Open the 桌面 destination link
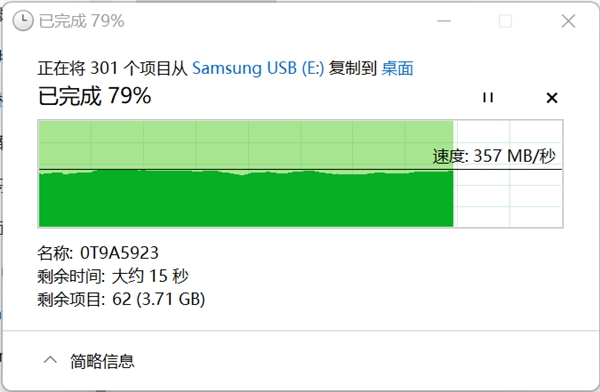 (397, 68)
